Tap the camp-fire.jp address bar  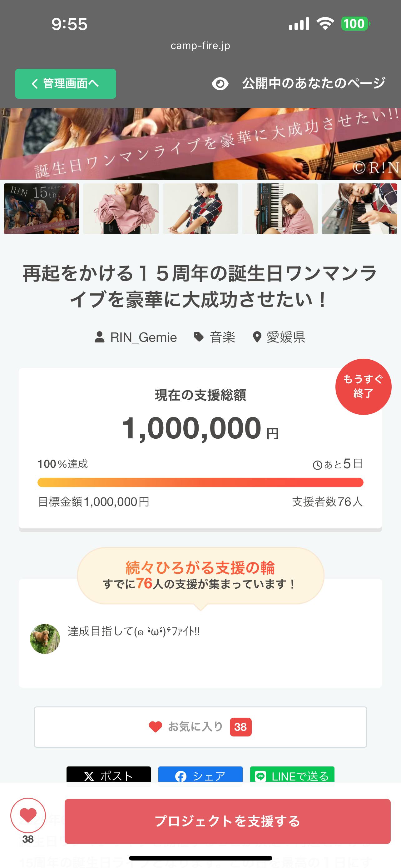pos(200,46)
